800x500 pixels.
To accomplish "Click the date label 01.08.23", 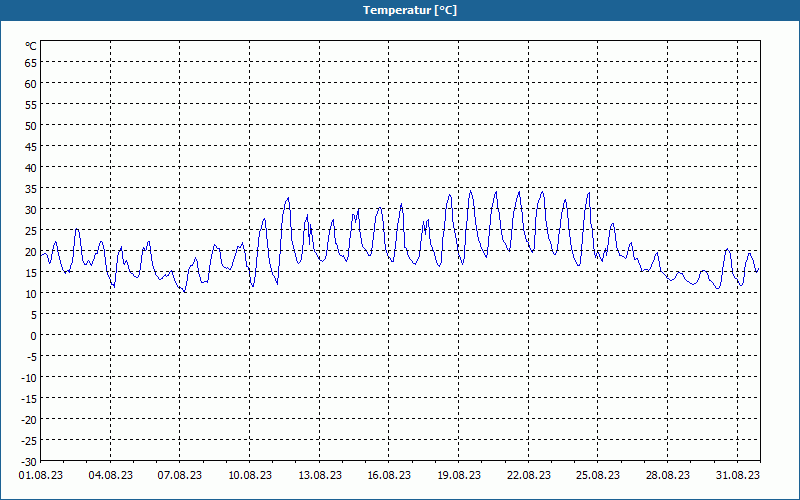I will tap(41, 476).
